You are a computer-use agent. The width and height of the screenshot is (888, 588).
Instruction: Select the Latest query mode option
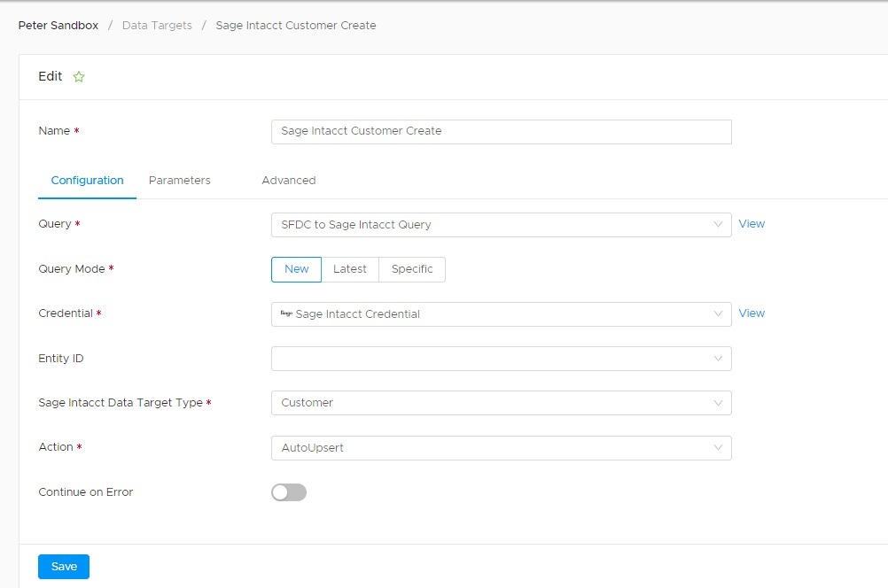tap(350, 269)
